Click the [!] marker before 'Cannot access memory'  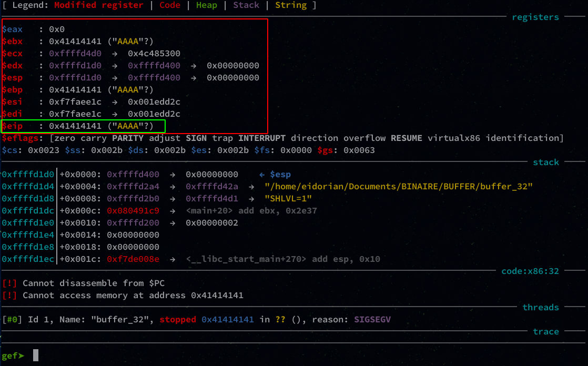click(x=9, y=295)
